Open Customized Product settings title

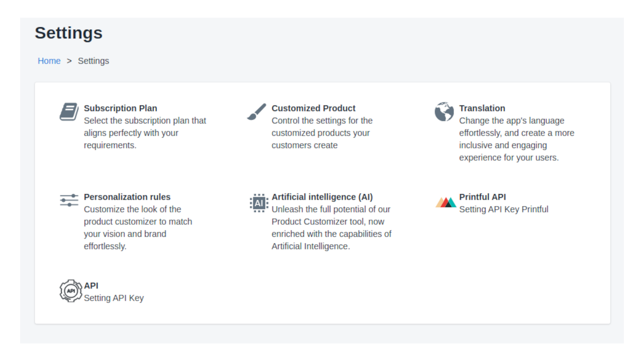click(313, 108)
